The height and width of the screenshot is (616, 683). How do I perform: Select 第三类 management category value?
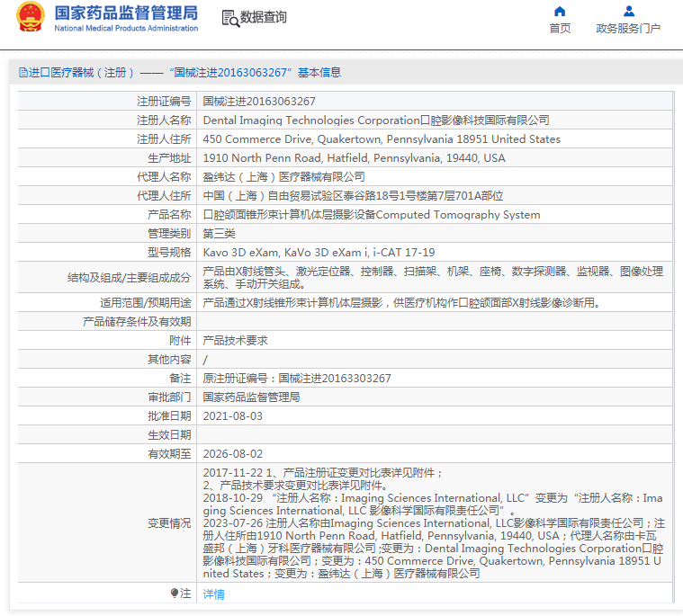pyautogui.click(x=219, y=233)
